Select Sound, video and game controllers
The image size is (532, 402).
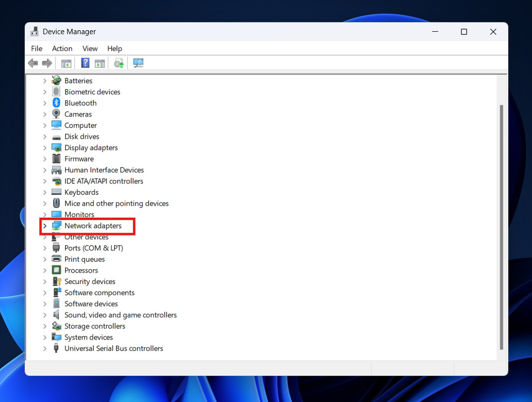[x=120, y=315]
